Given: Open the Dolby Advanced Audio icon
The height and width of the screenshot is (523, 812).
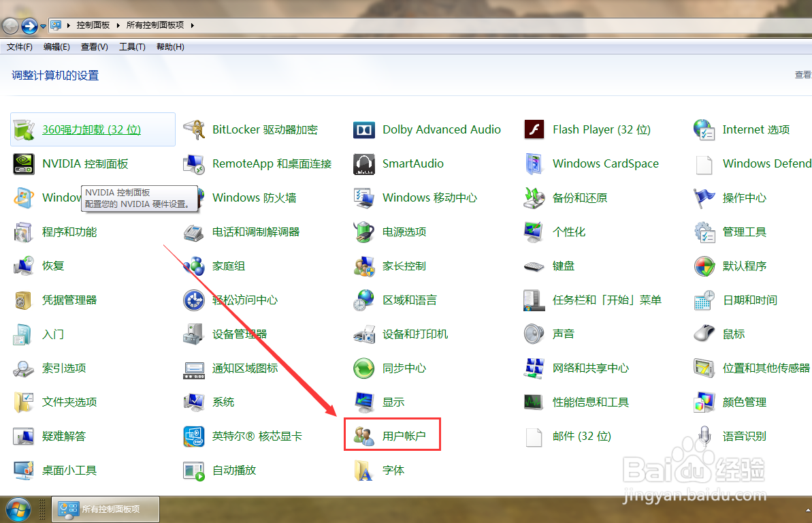Looking at the screenshot, I should (364, 129).
